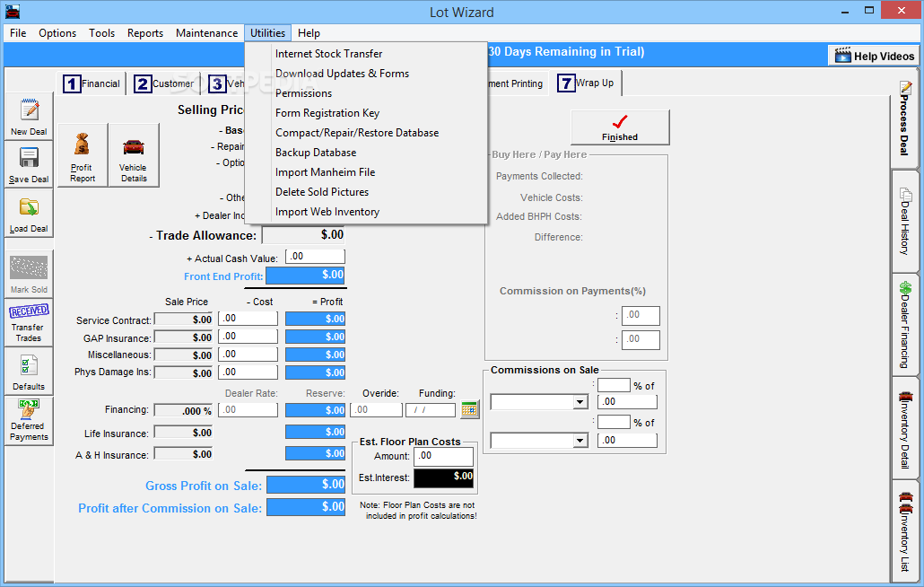Open the Reports menu

[145, 33]
